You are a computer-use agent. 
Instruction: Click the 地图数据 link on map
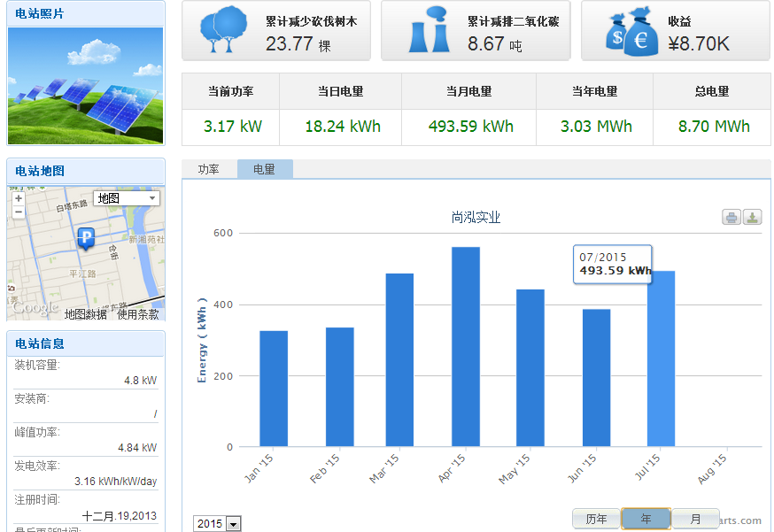[x=85, y=314]
